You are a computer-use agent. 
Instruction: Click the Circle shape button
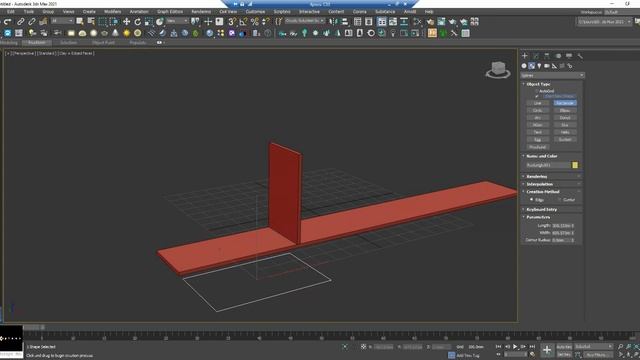(x=538, y=111)
